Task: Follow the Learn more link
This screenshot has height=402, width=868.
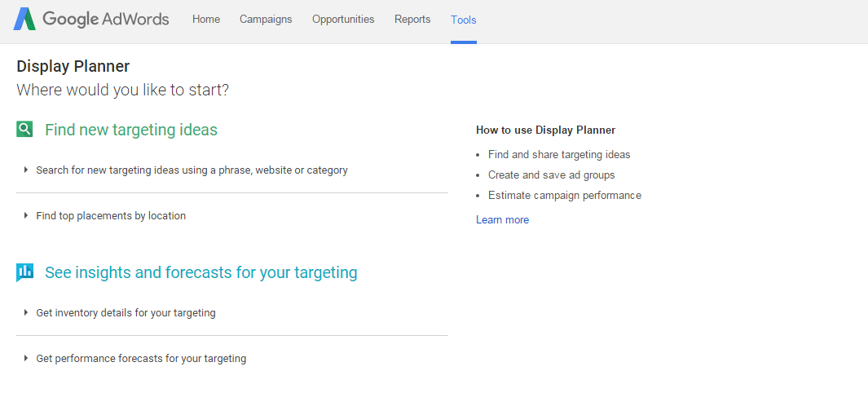Action: [x=502, y=220]
